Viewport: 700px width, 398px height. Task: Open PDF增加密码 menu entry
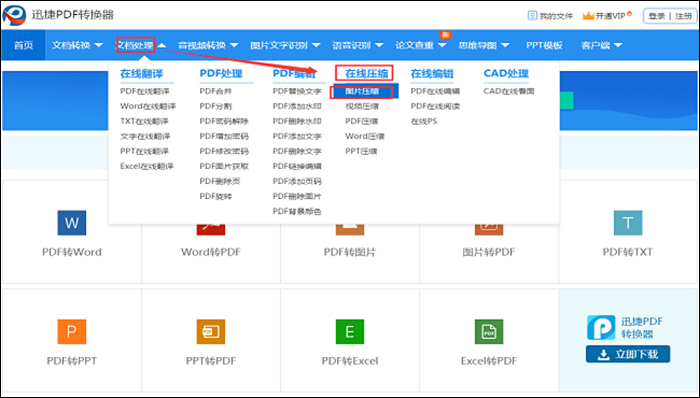pyautogui.click(x=224, y=137)
